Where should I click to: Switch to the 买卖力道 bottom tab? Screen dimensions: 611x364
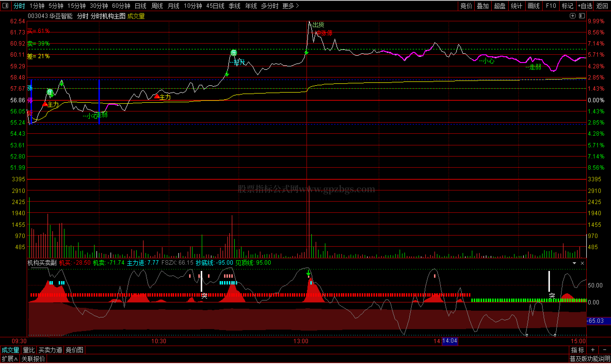[x=50, y=350]
